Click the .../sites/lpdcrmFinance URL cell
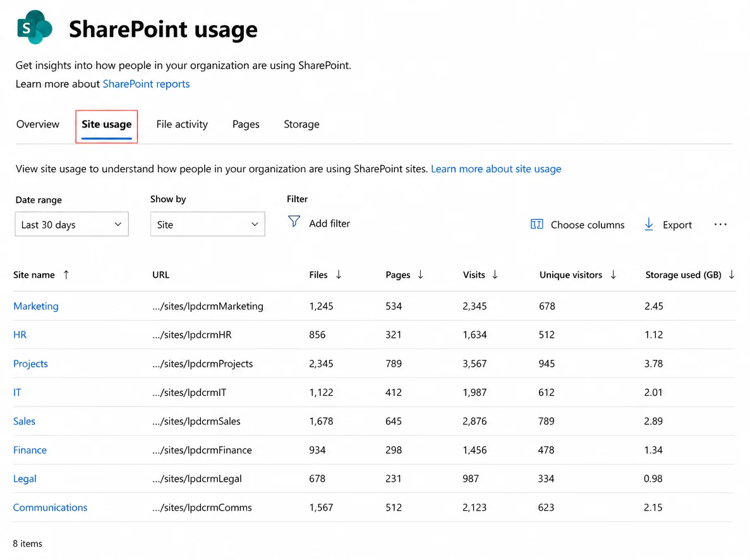The height and width of the screenshot is (560, 750). click(x=202, y=450)
